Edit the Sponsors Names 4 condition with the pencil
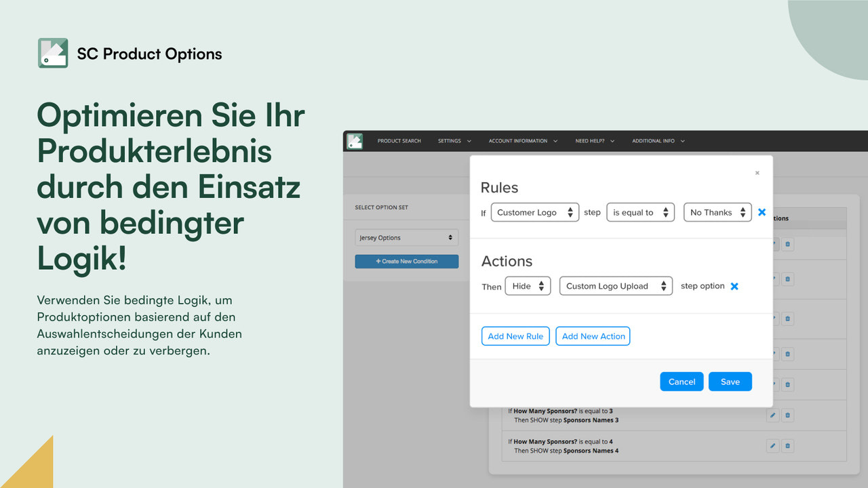Image resolution: width=868 pixels, height=488 pixels. tap(772, 446)
